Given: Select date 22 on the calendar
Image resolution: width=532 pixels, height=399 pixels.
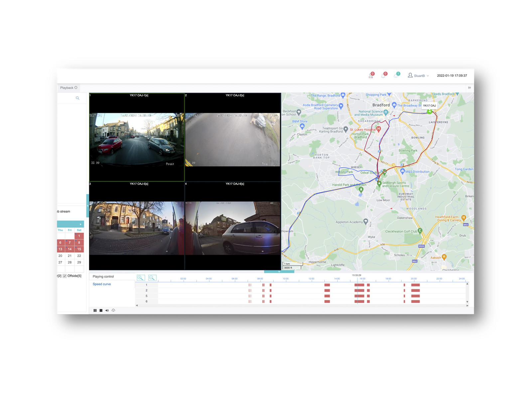Looking at the screenshot, I should [79, 256].
